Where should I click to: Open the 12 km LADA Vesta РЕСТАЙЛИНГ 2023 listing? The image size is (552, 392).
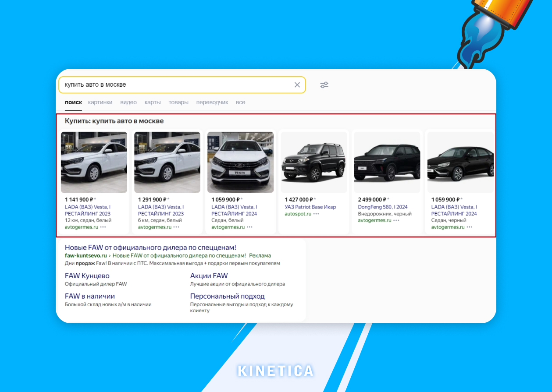[88, 210]
